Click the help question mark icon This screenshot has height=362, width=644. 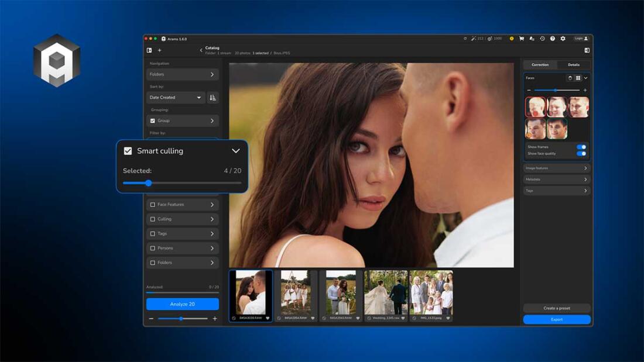pos(553,39)
